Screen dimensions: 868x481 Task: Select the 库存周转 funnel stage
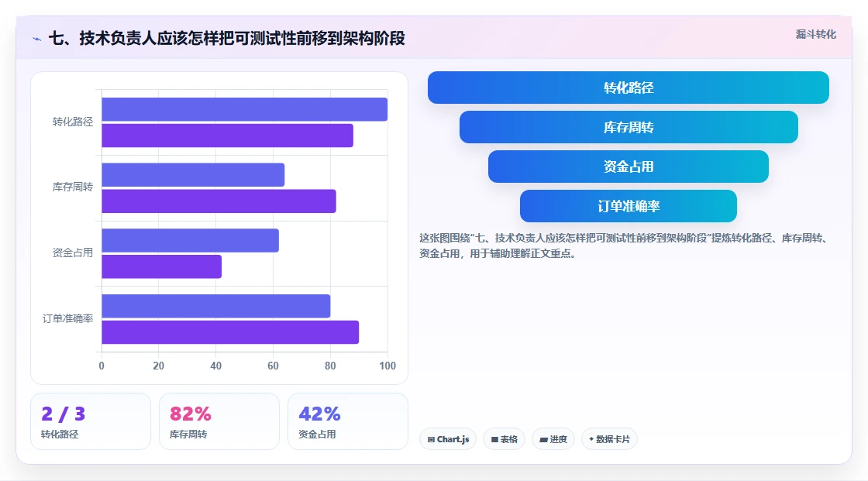pyautogui.click(x=629, y=127)
